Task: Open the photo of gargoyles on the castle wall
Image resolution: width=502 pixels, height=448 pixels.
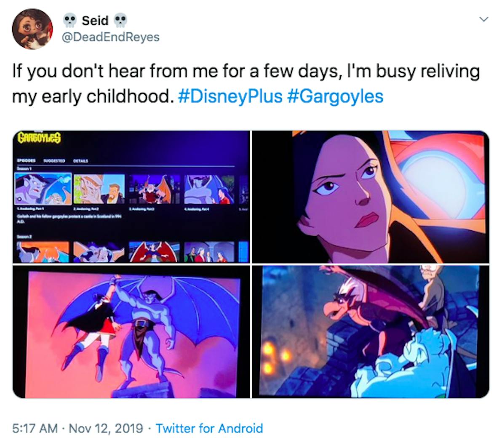Action: pos(371,332)
